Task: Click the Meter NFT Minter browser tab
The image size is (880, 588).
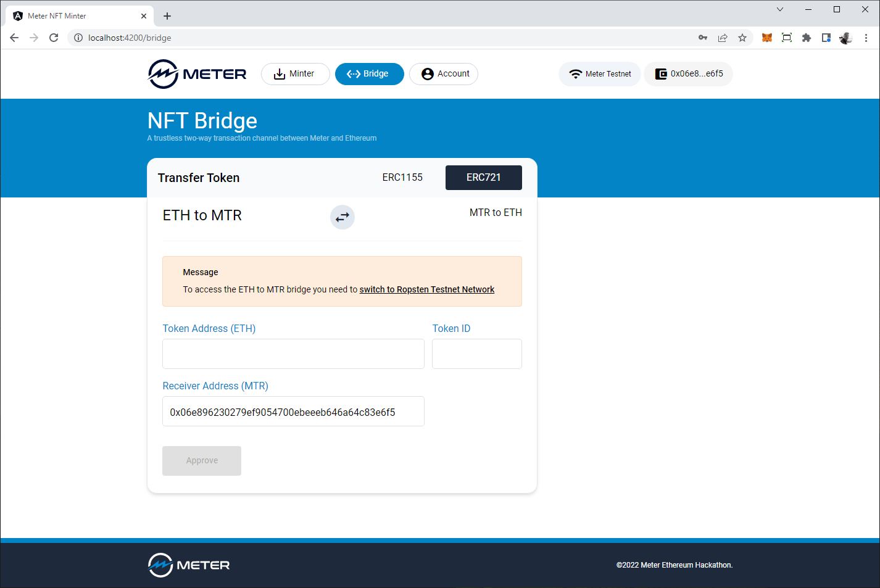Action: (80, 16)
